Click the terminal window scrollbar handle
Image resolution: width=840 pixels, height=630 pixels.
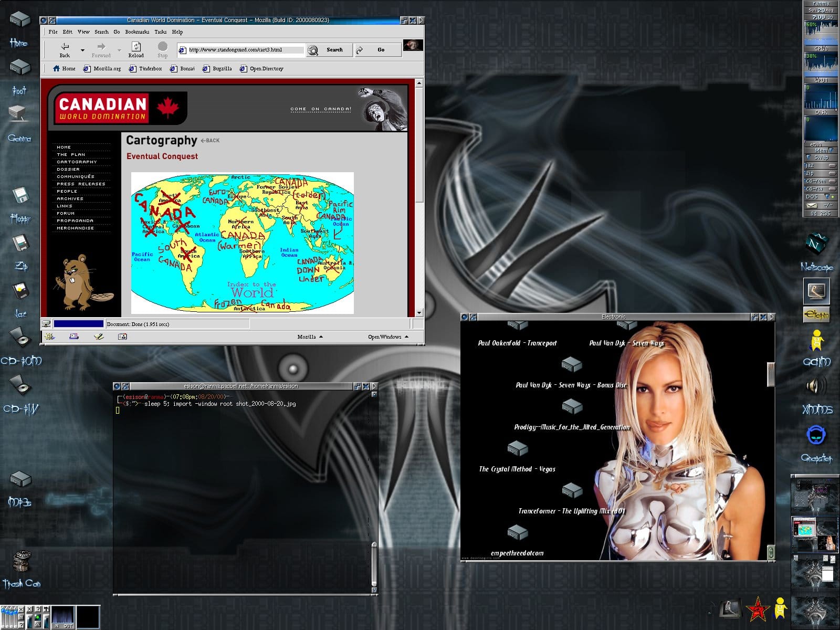click(374, 565)
